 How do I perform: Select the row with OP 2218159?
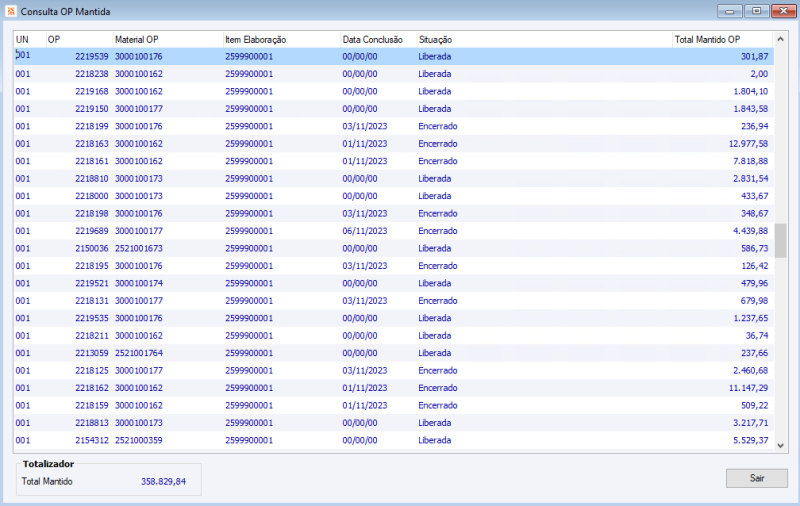tap(394, 405)
